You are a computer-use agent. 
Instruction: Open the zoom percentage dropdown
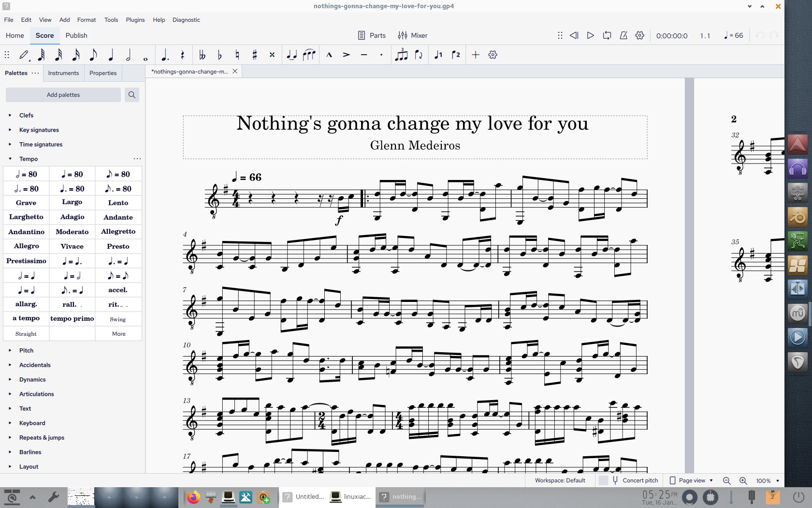(x=778, y=480)
